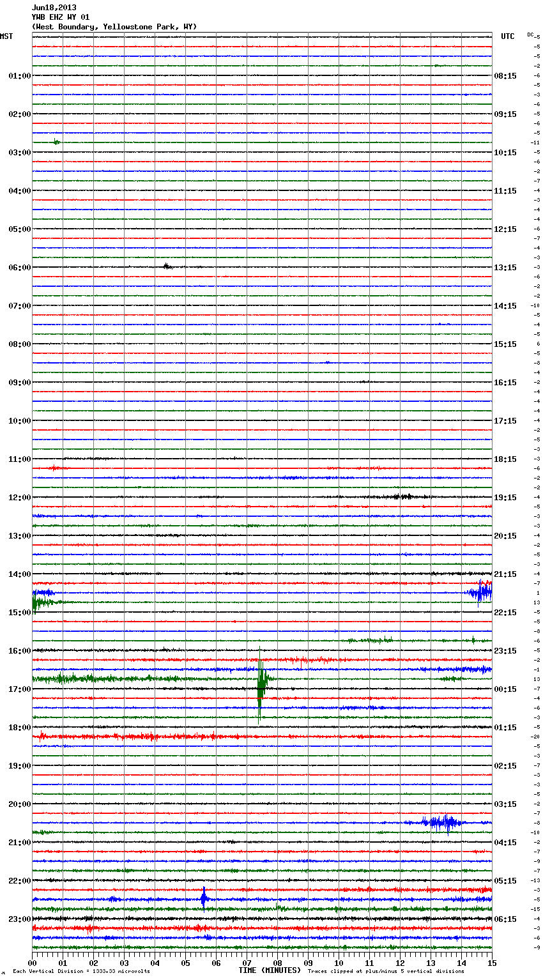Pick the "21:15" UTC time label
Viewport: 543px width, 980px height.
tap(505, 574)
